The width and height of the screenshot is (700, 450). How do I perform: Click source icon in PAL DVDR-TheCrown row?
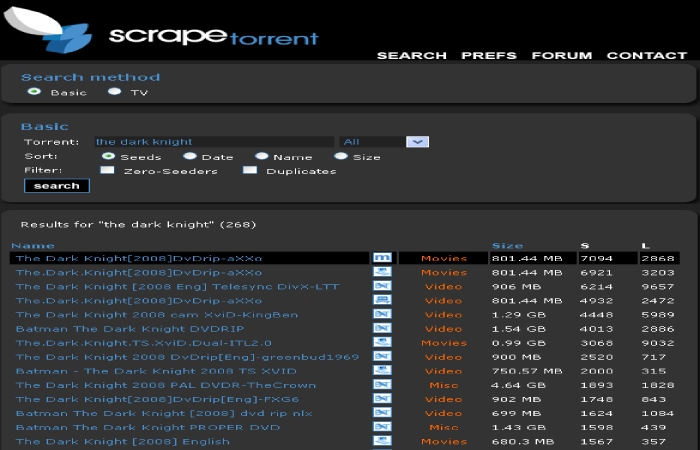(382, 385)
